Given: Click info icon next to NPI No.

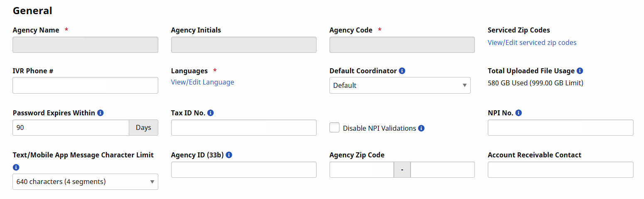Looking at the screenshot, I should click(x=519, y=113).
